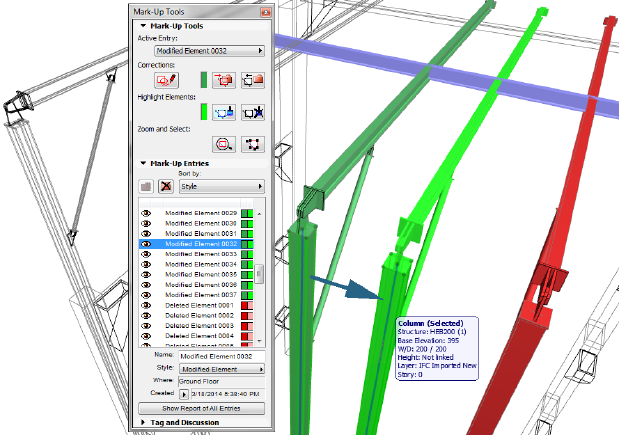Toggle eye icon for Modified Element 0035

click(146, 274)
